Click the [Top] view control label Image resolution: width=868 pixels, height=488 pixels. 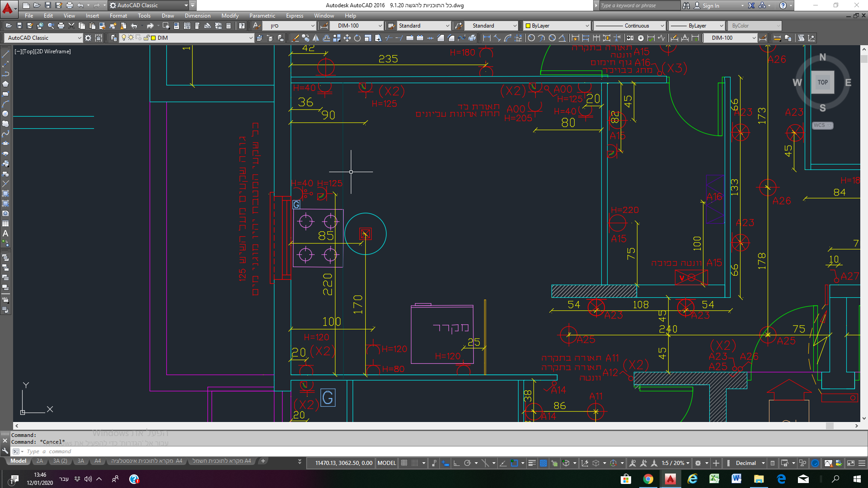pos(28,52)
